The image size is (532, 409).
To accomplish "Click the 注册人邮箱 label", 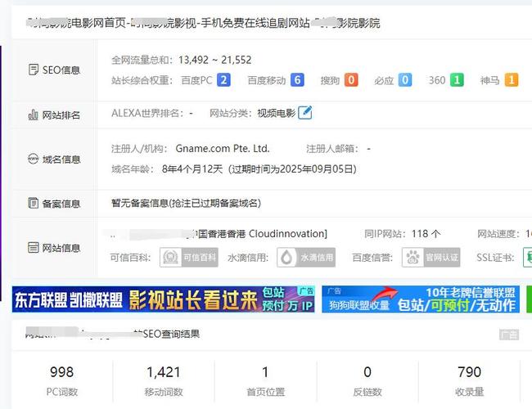I will (x=332, y=149).
